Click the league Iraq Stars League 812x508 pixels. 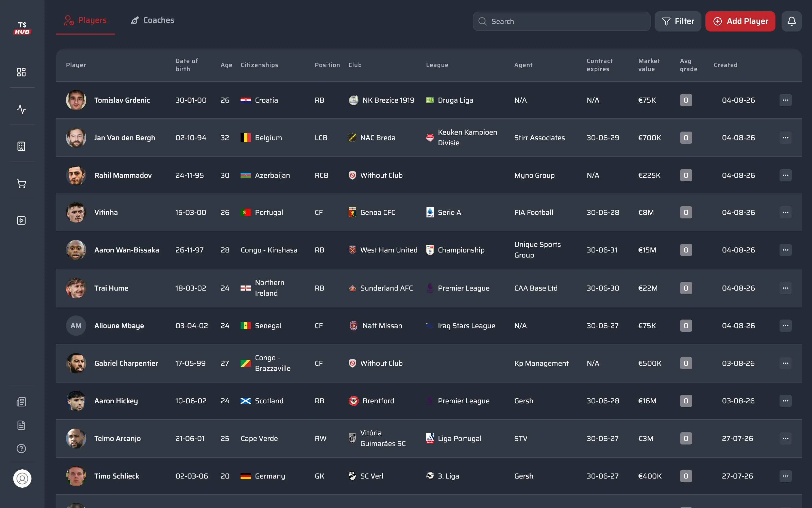[466, 326]
